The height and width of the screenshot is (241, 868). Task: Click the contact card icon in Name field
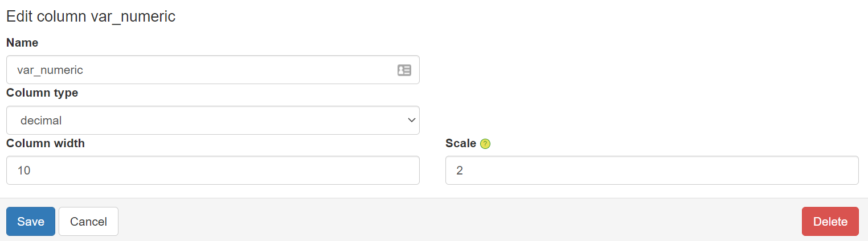404,70
